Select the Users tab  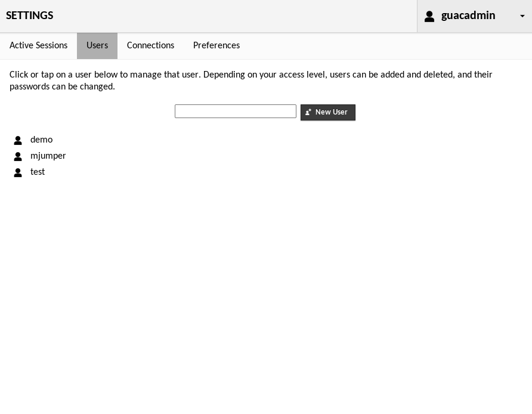tap(97, 45)
